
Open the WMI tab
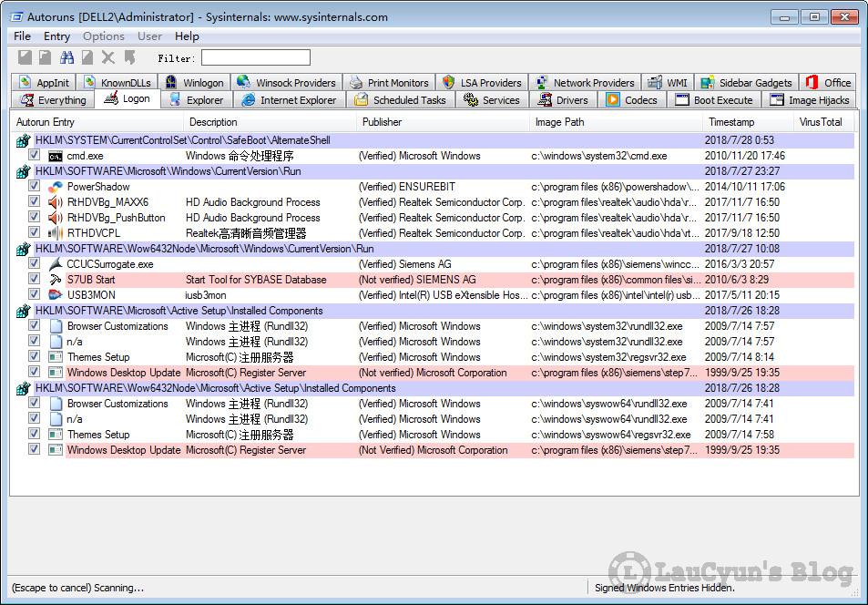click(668, 83)
